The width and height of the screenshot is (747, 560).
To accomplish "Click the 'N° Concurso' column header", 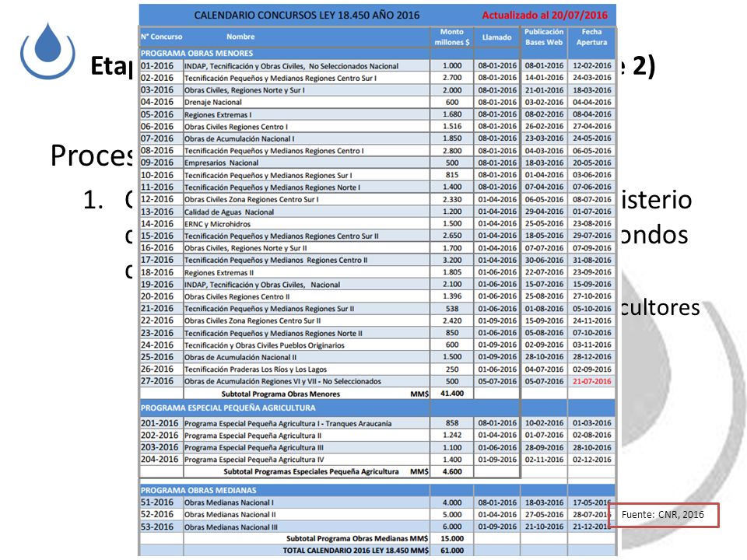I will [x=162, y=37].
